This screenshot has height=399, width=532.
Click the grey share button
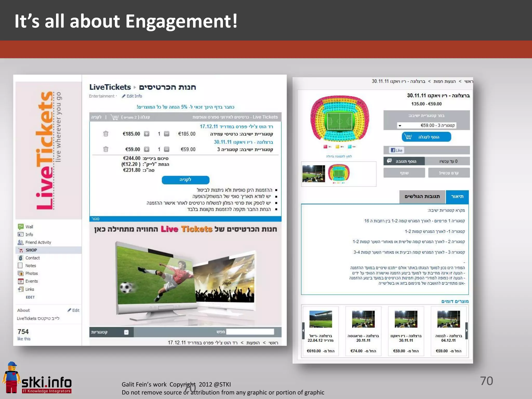click(404, 173)
